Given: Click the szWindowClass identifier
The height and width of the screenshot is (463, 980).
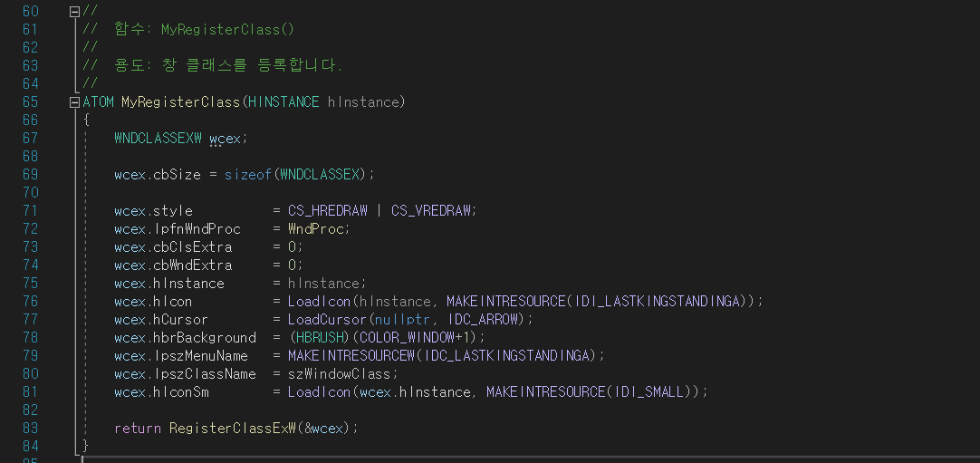Looking at the screenshot, I should [x=340, y=373].
